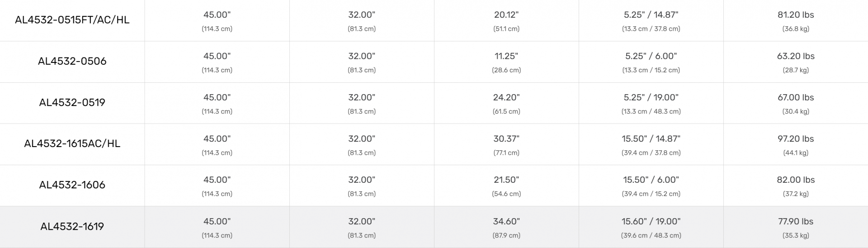
Task: Select the 34.60" cell in highlighted row
Action: [x=506, y=221]
